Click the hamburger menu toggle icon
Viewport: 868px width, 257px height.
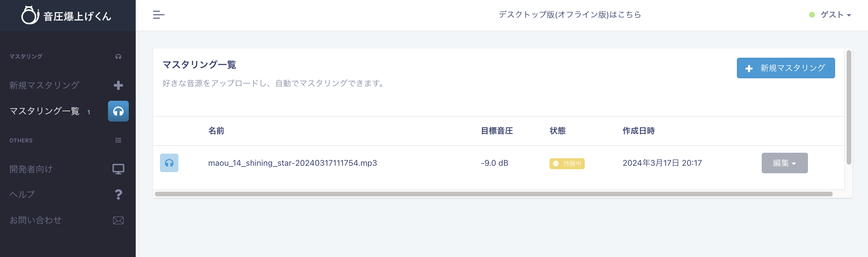pos(158,15)
